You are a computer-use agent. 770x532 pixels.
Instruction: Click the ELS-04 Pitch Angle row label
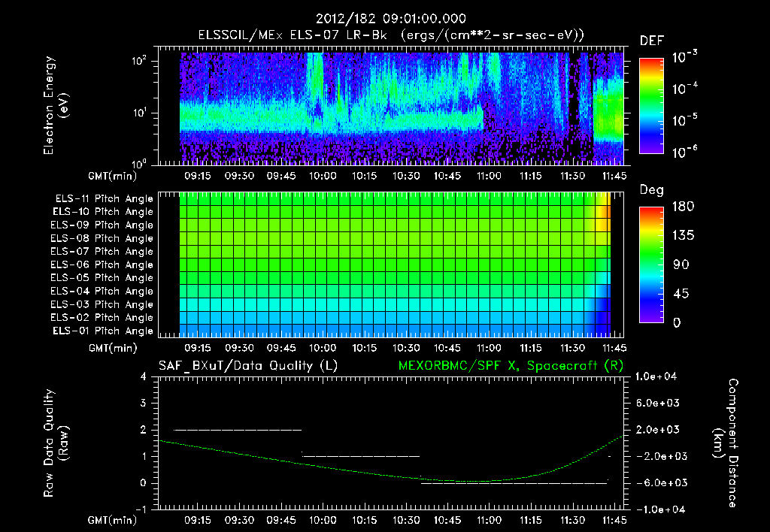coord(102,292)
